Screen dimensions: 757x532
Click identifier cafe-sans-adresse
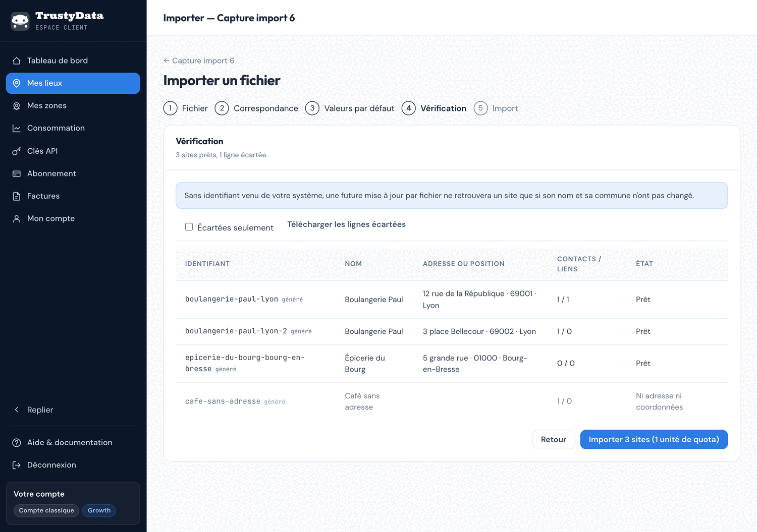[223, 401]
